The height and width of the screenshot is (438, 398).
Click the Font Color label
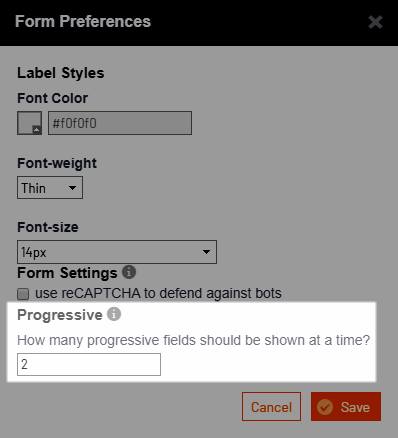tap(53, 98)
